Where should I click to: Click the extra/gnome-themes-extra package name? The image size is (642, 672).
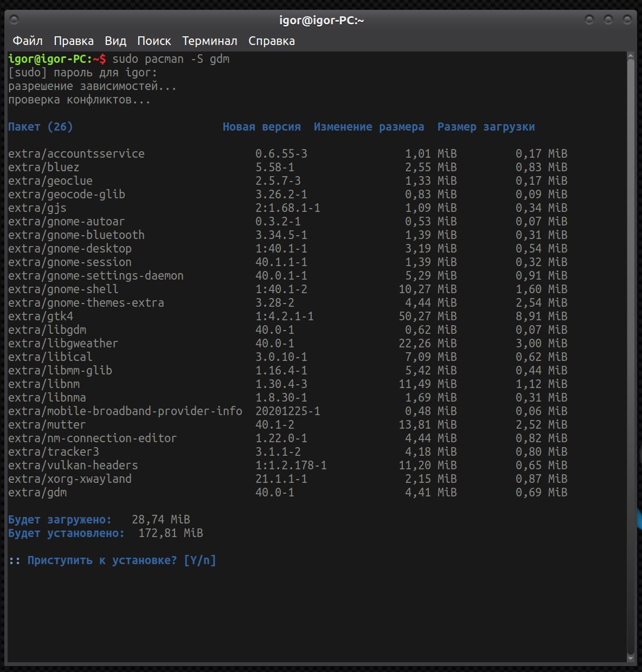[x=86, y=303]
